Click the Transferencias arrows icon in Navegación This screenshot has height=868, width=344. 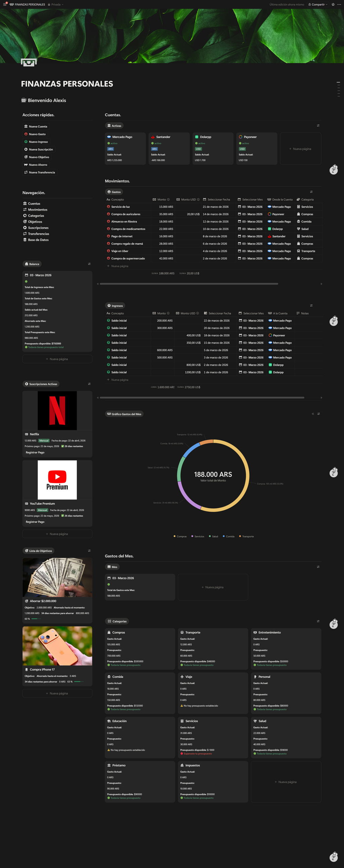point(25,234)
